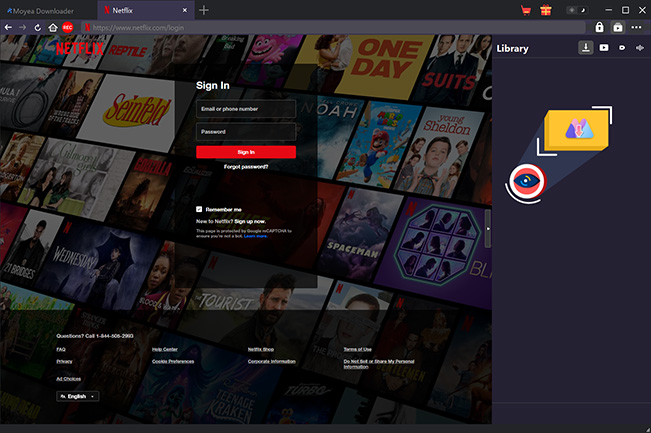Open the Terms of Use footer link

click(357, 349)
